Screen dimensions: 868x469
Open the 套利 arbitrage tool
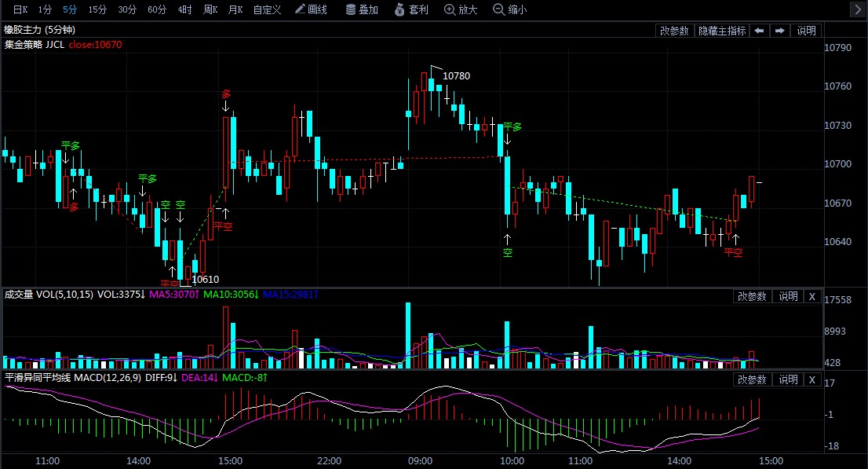coord(411,9)
